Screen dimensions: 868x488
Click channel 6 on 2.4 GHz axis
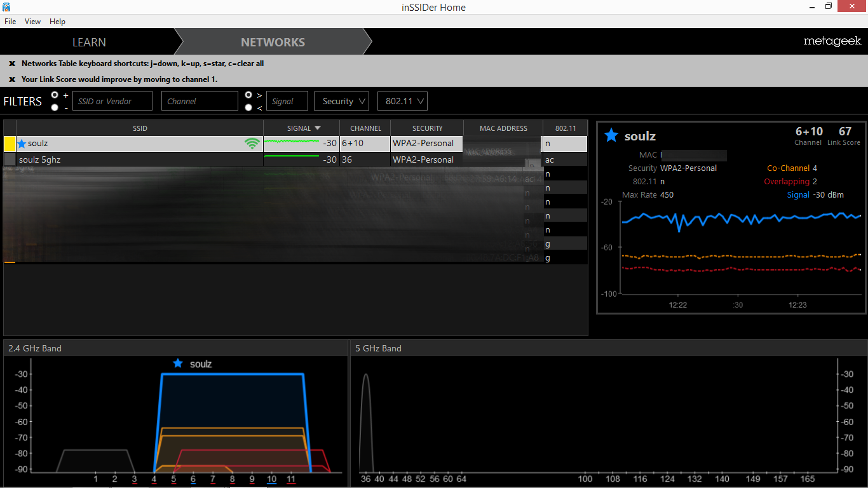pos(193,479)
